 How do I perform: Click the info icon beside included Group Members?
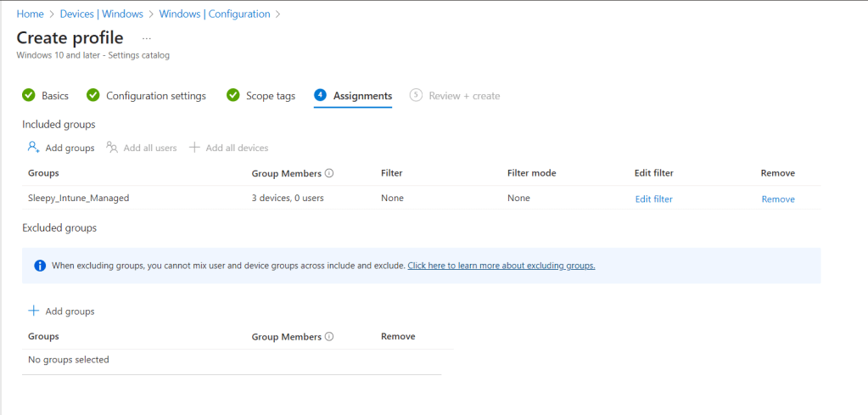pos(329,173)
